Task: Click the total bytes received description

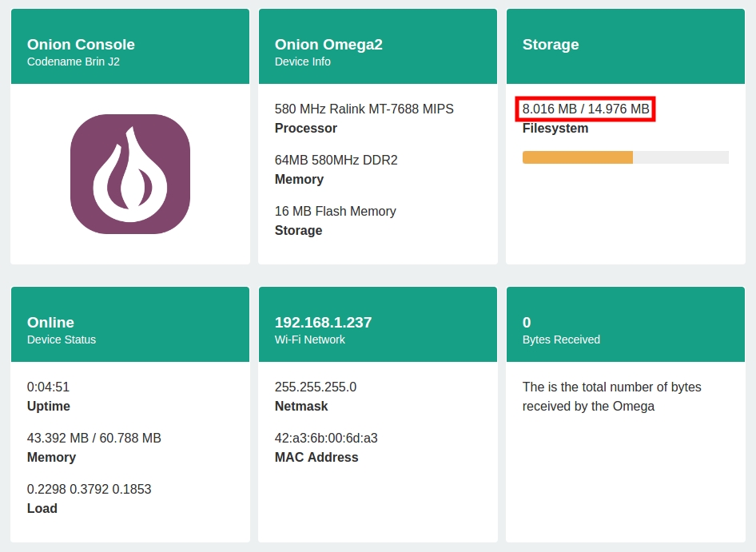Action: tap(612, 396)
